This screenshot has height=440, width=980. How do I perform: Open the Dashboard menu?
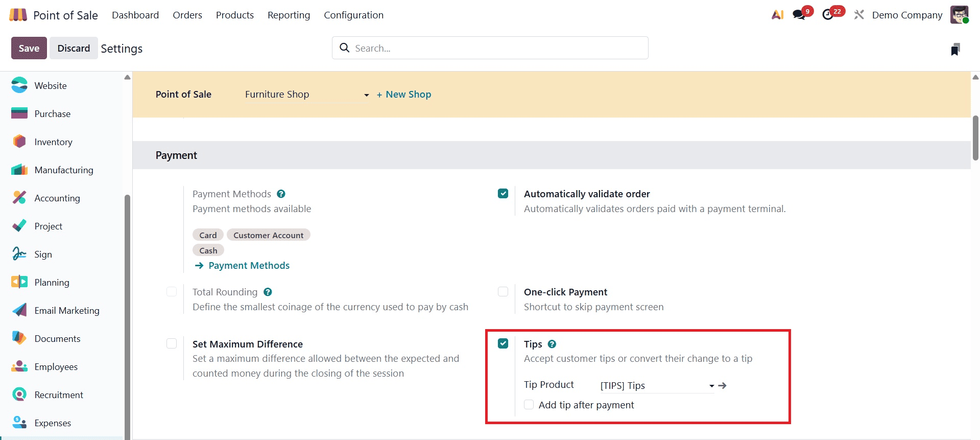coord(135,15)
